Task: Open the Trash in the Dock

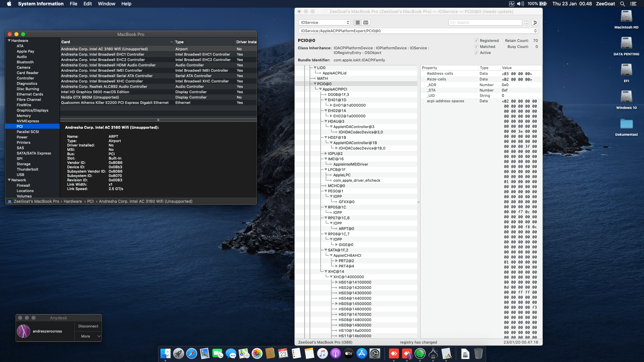Action: coord(478,353)
